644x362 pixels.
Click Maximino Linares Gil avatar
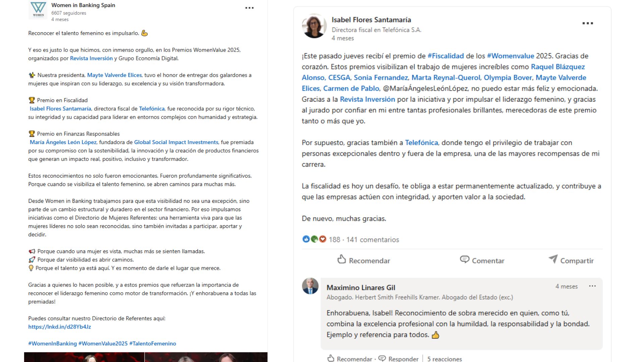[310, 286]
